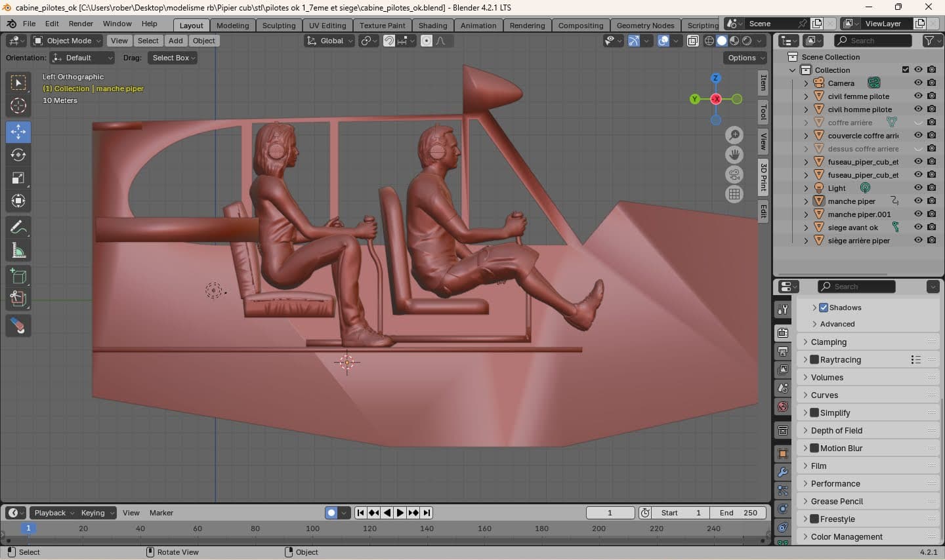
Task: Disable render for manche piper.001
Action: (x=932, y=214)
